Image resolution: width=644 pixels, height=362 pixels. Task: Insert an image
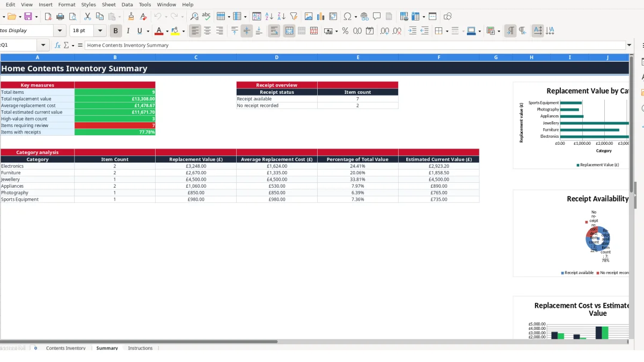(x=309, y=17)
